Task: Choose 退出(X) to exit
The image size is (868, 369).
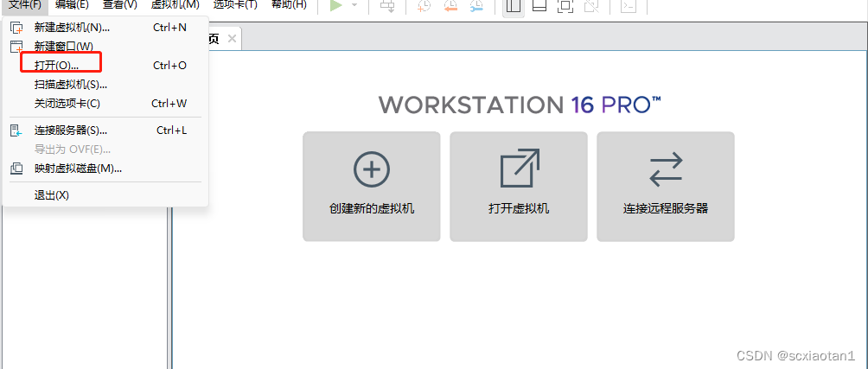Action: point(105,195)
